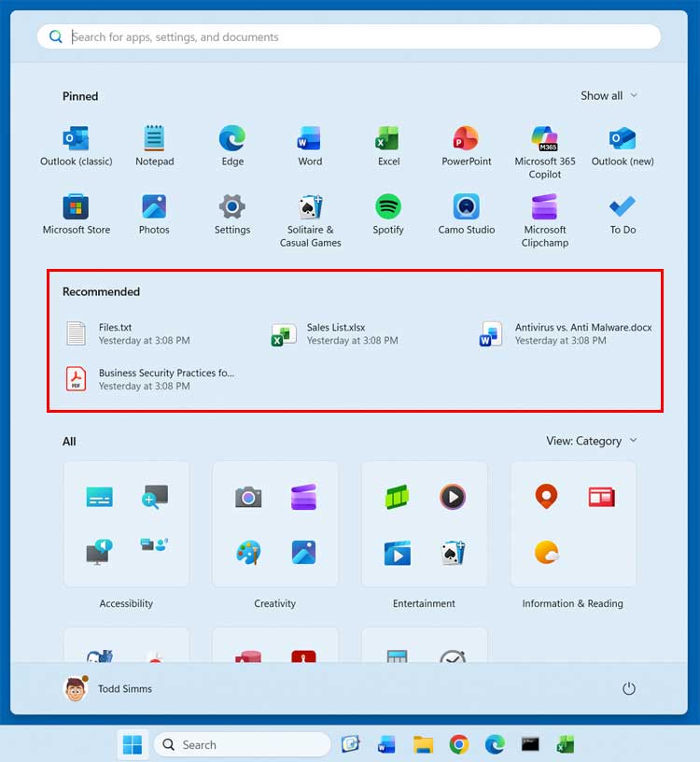
Task: Open Live captions in Accessibility group
Action: [x=100, y=497]
